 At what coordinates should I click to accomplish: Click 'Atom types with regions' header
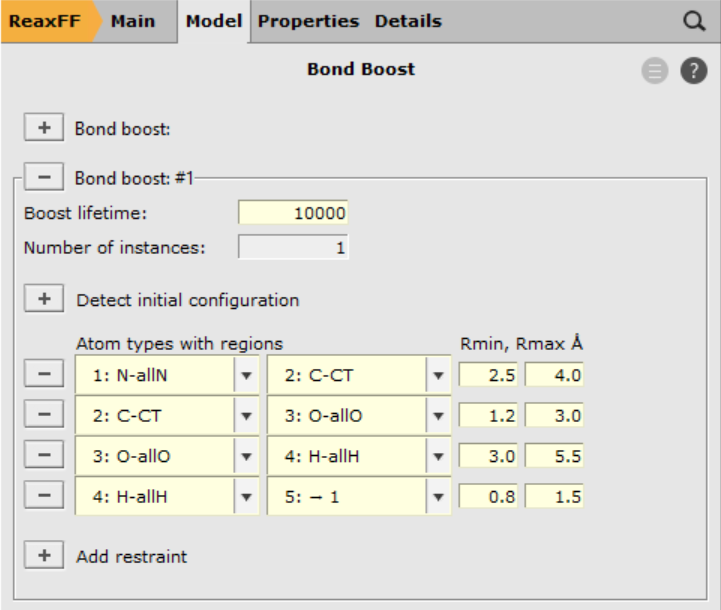(179, 344)
